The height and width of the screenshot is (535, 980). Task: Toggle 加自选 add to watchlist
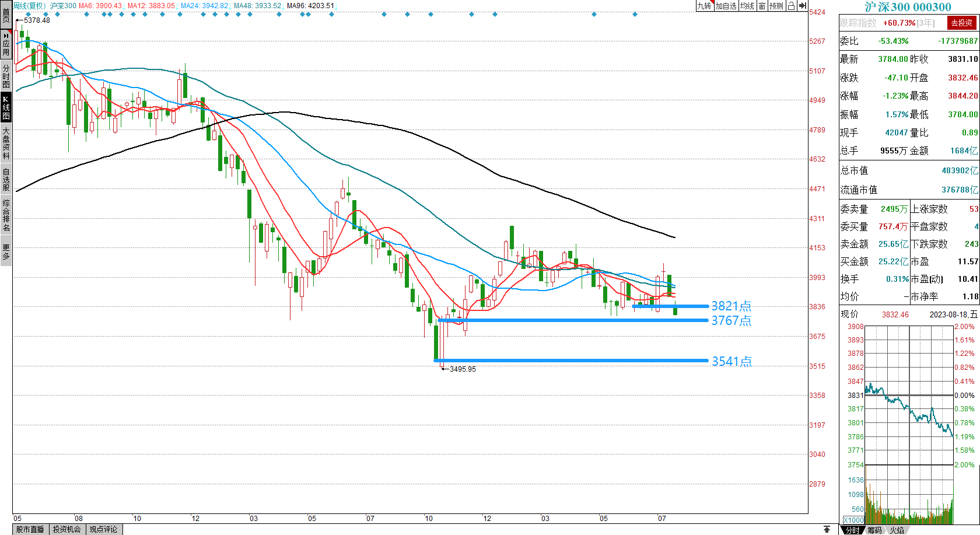726,6
